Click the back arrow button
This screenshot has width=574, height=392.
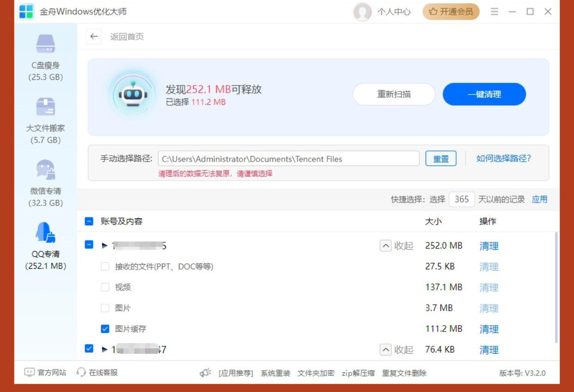coord(94,36)
